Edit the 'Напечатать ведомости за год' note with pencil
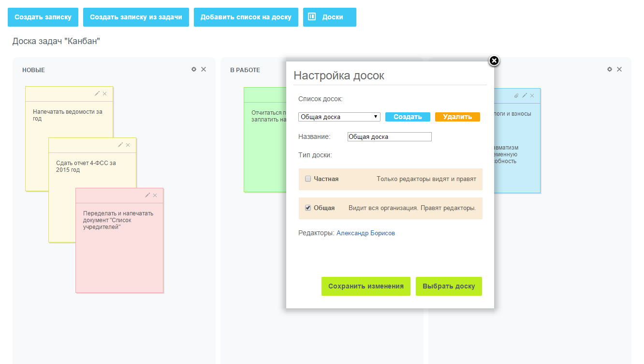Image resolution: width=644 pixels, height=364 pixels. [x=97, y=93]
